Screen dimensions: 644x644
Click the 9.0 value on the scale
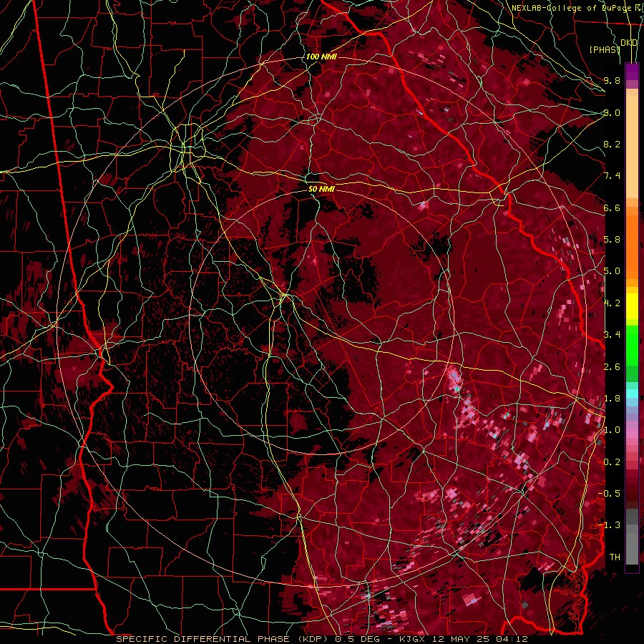[x=612, y=112]
